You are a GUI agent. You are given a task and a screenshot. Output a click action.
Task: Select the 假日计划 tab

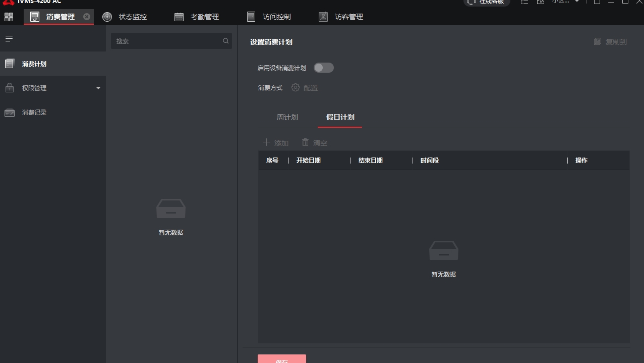[x=340, y=117]
